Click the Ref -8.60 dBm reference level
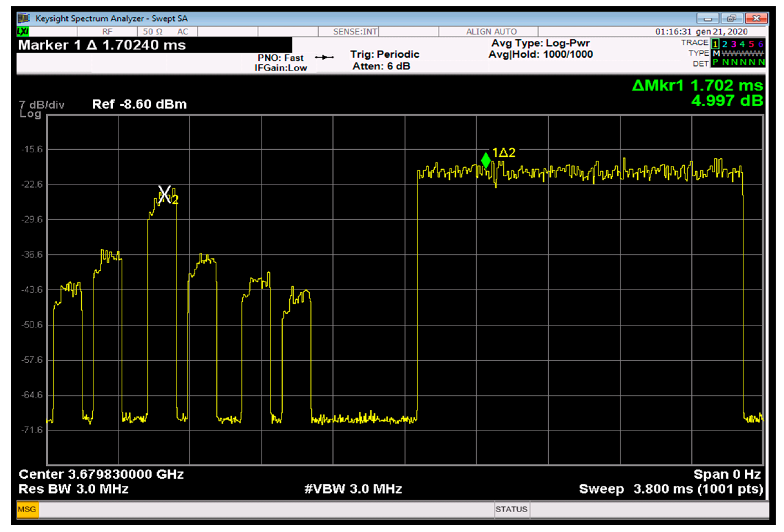Screen dimensions: 784x532 (139, 104)
